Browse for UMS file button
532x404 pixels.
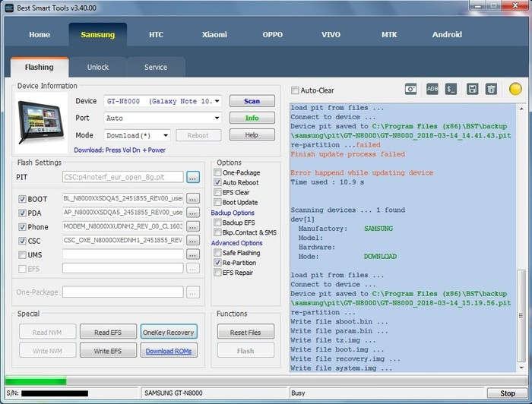point(193,254)
